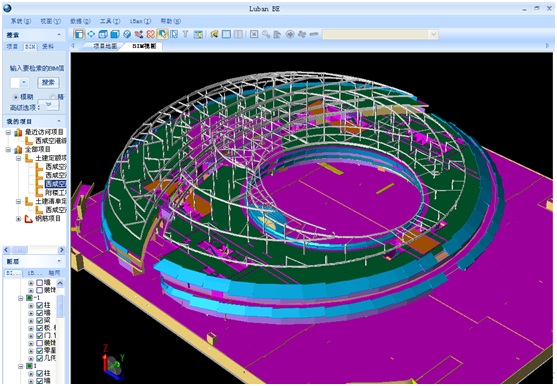Click the pan/move arrows toolbar icon
The image size is (557, 386).
coord(91,34)
